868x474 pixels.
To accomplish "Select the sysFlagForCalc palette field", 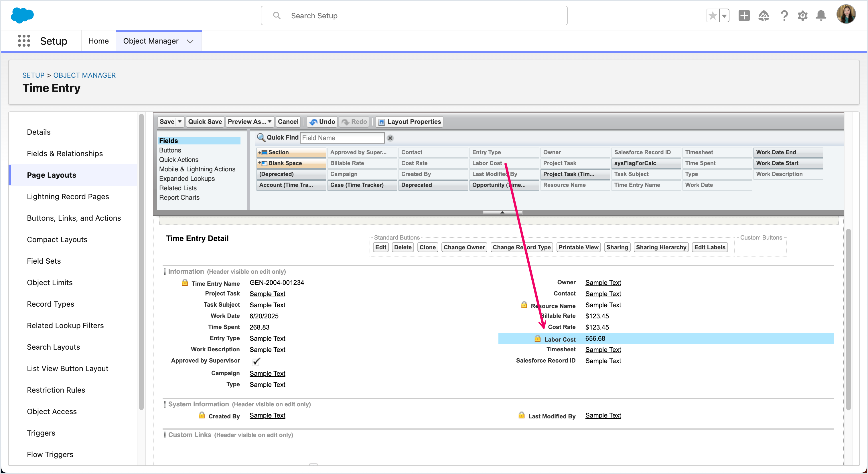I will click(646, 163).
